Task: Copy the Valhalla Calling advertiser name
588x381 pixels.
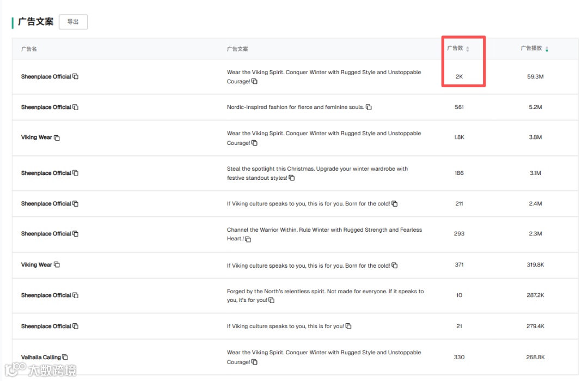Action: (x=65, y=357)
